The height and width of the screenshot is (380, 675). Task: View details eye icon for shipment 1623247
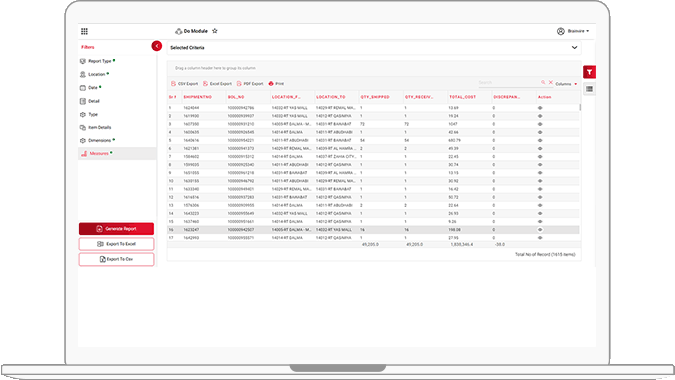coord(540,230)
